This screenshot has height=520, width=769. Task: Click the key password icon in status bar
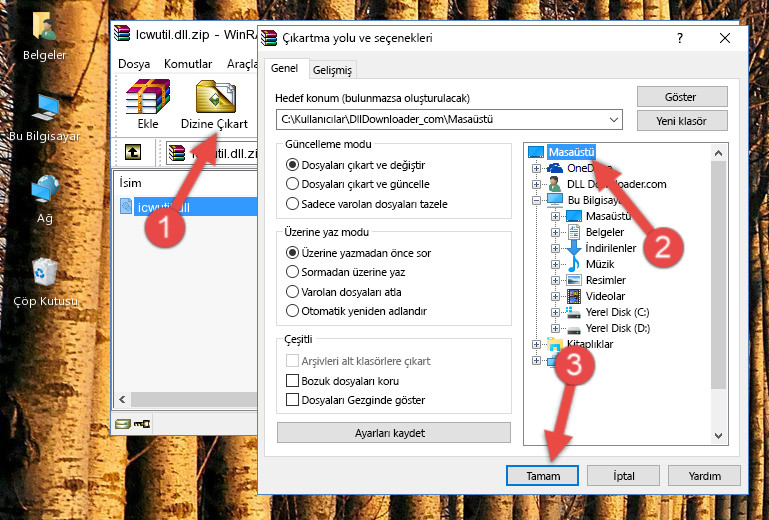(142, 424)
